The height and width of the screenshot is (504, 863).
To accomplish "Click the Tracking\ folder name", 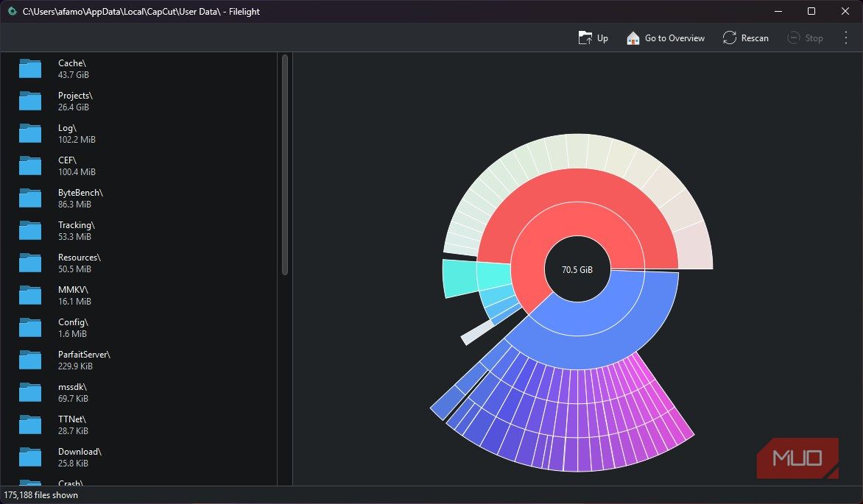I will [x=77, y=225].
